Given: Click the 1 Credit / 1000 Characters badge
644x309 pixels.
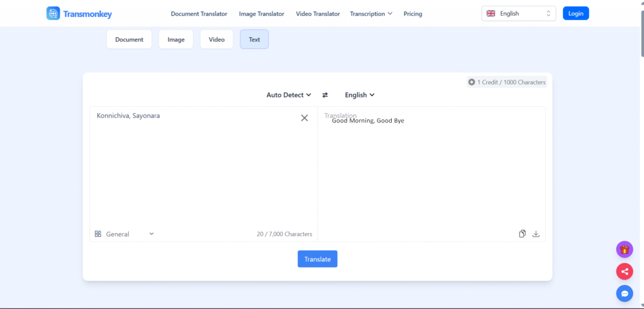Looking at the screenshot, I should coord(507,82).
